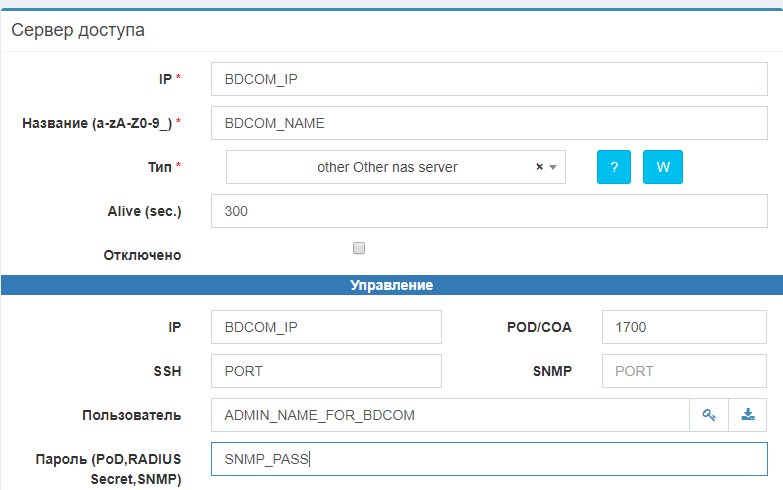Click the top IP field containing BDCOM_IP

pyautogui.click(x=489, y=79)
